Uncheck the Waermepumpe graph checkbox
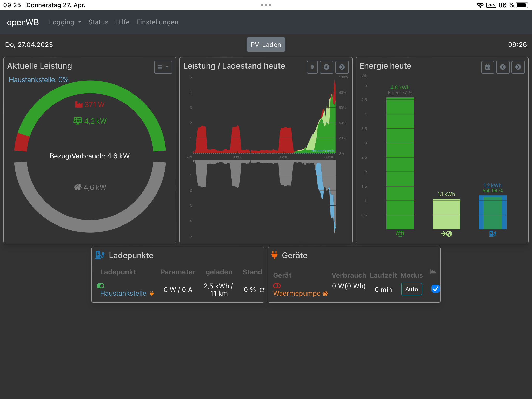This screenshot has height=399, width=532. [435, 289]
